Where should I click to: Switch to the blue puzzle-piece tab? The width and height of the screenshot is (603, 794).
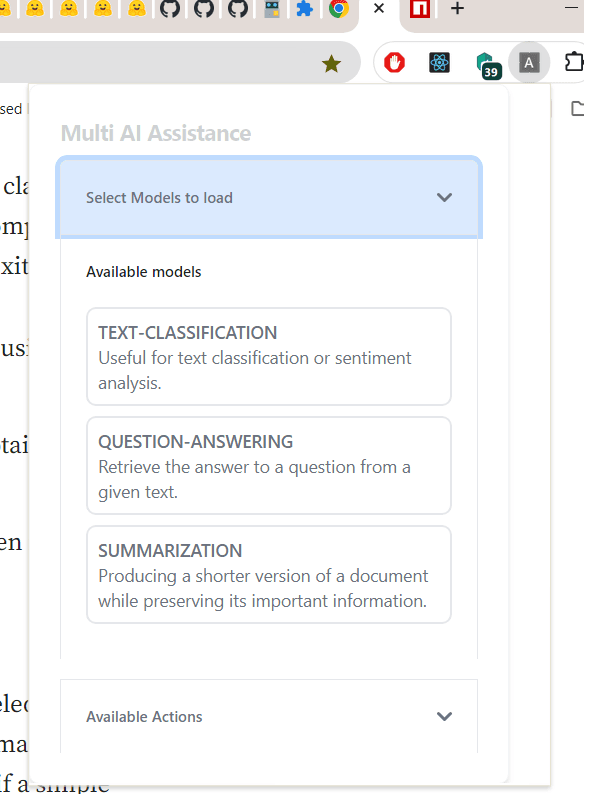[304, 10]
